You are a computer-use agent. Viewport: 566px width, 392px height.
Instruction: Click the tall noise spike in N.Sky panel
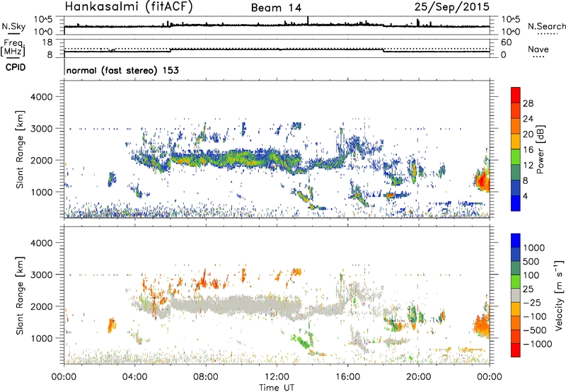308,21
